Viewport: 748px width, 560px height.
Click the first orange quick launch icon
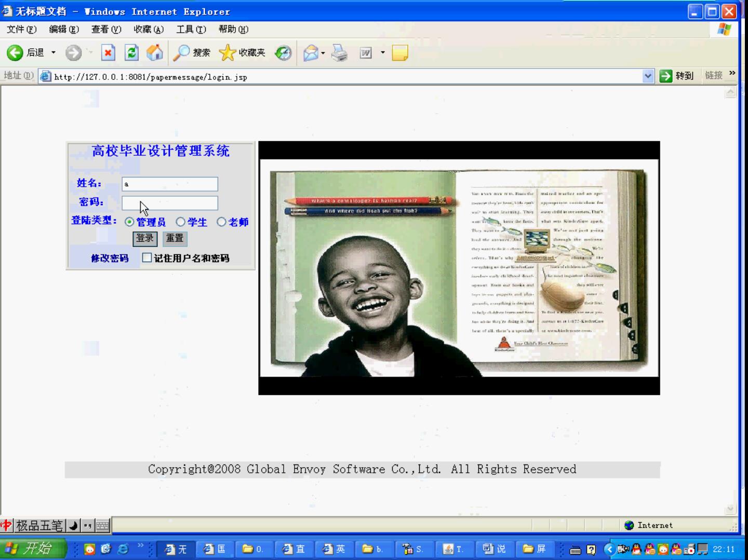pos(90,549)
